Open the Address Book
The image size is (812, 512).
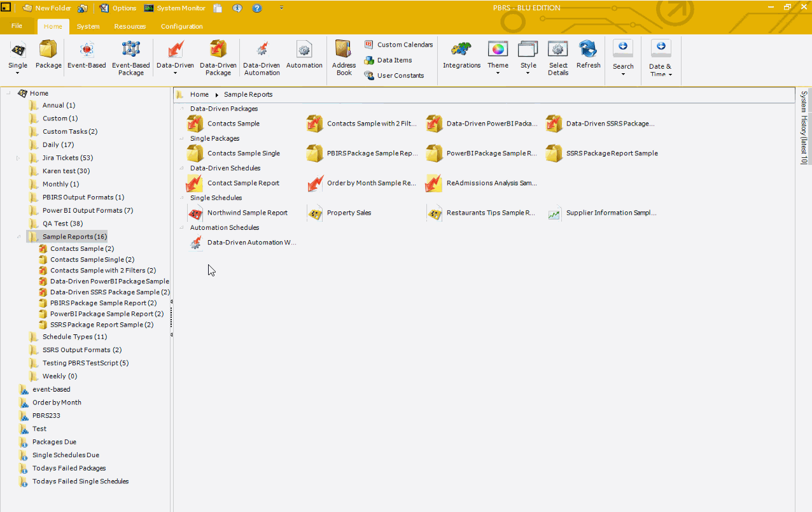344,57
